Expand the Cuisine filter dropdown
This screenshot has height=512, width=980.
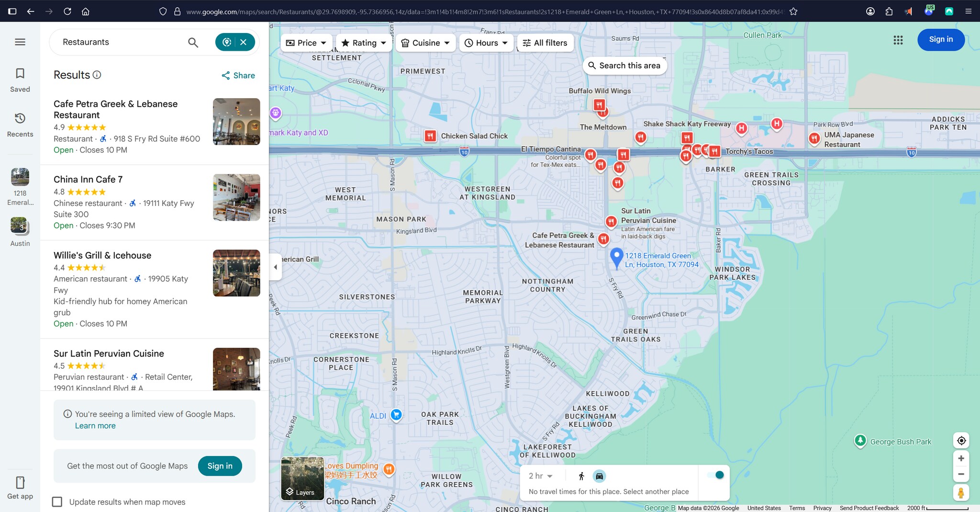point(426,43)
